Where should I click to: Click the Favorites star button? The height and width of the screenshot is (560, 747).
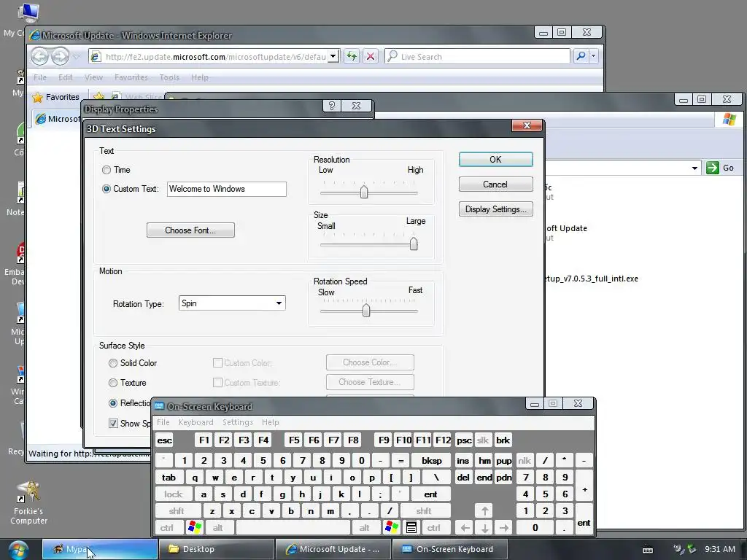[x=56, y=97]
